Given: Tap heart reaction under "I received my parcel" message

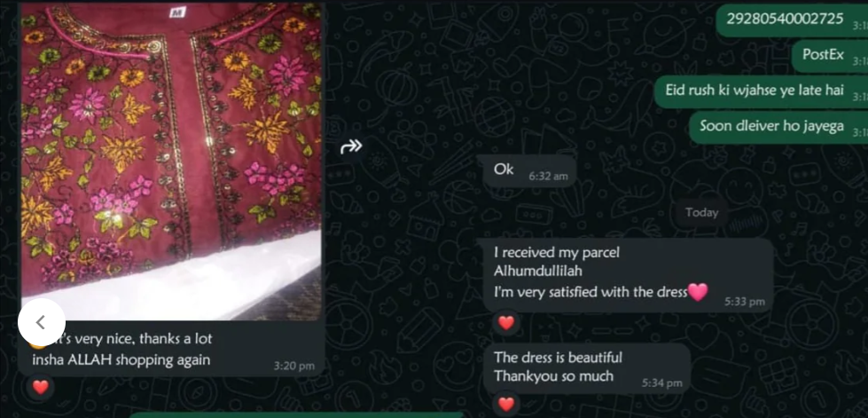Looking at the screenshot, I should (506, 323).
